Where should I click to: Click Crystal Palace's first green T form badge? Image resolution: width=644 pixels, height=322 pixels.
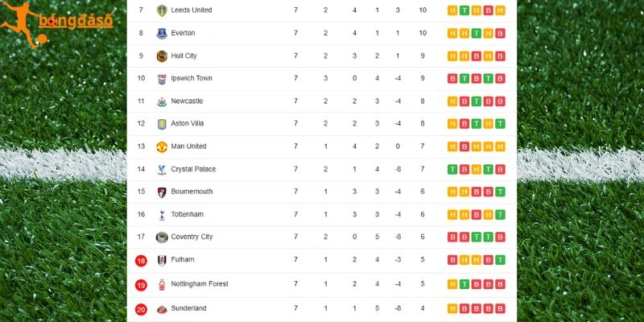point(452,169)
